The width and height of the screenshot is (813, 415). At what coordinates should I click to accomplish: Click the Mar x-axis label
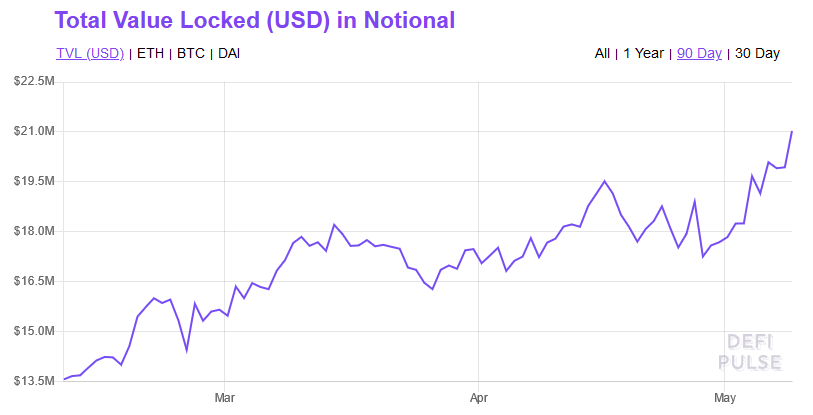[x=224, y=397]
